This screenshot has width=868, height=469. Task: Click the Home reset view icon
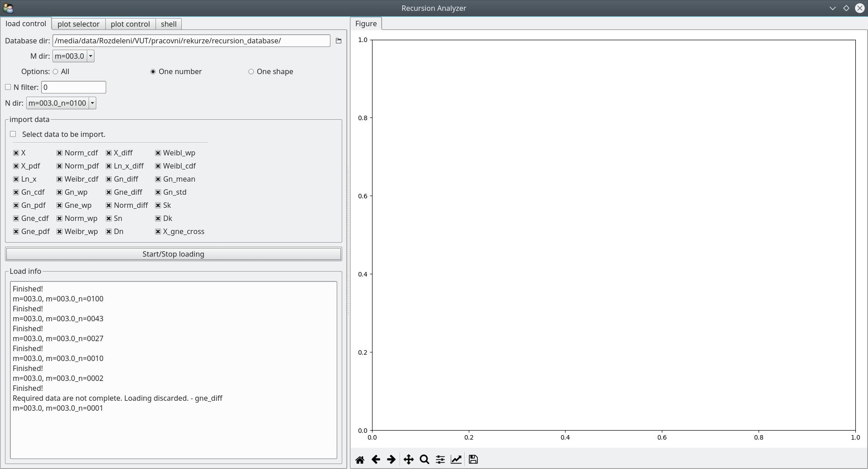(x=360, y=460)
